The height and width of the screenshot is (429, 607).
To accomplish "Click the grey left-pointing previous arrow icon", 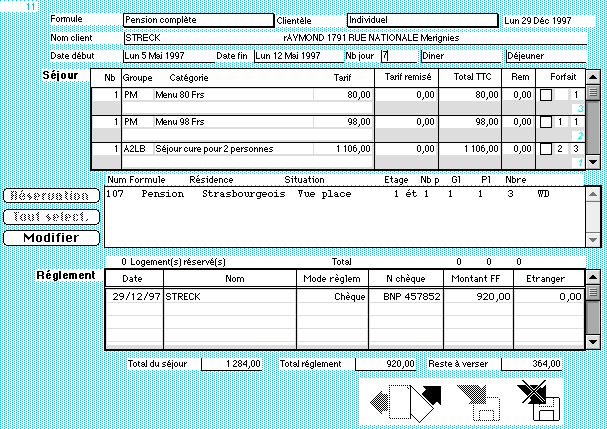I will [379, 402].
